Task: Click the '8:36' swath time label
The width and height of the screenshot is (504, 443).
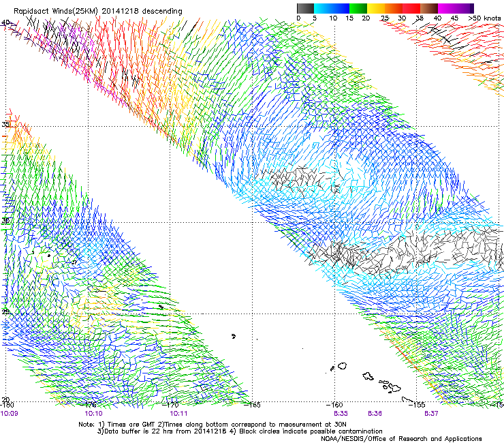Action: coord(375,414)
